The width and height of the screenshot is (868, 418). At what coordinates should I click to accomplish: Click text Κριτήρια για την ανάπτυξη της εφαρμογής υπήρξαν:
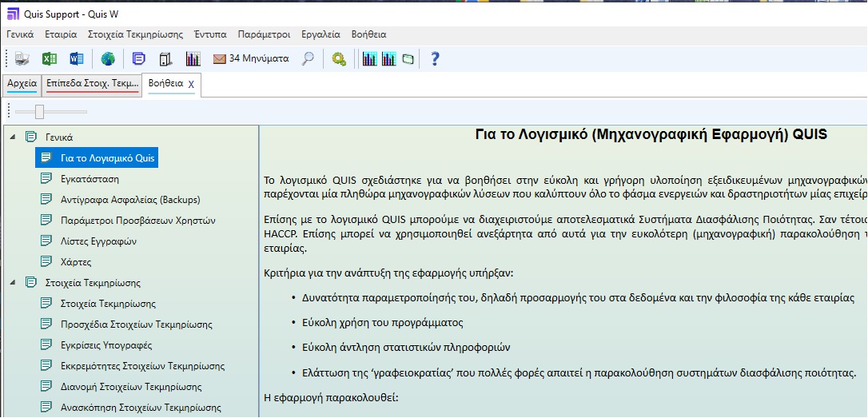389,273
